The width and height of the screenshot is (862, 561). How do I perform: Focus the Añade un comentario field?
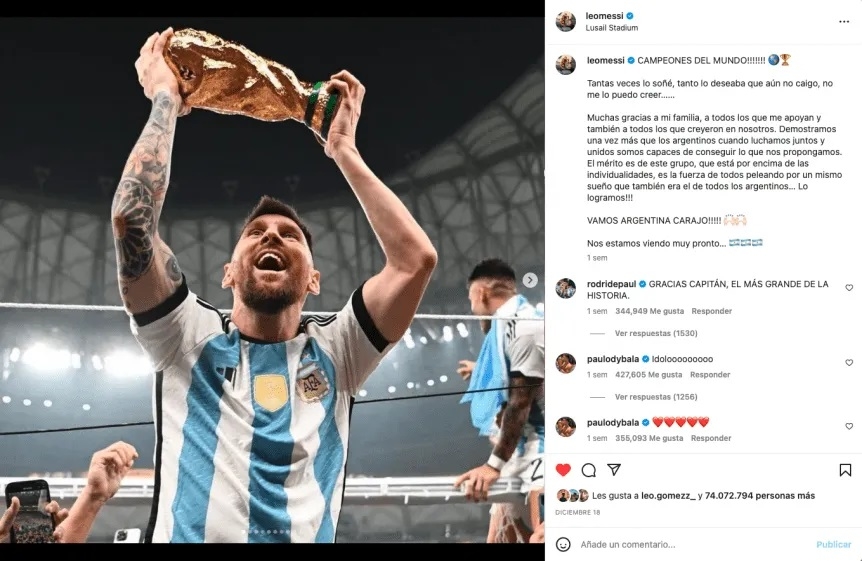pyautogui.click(x=693, y=544)
